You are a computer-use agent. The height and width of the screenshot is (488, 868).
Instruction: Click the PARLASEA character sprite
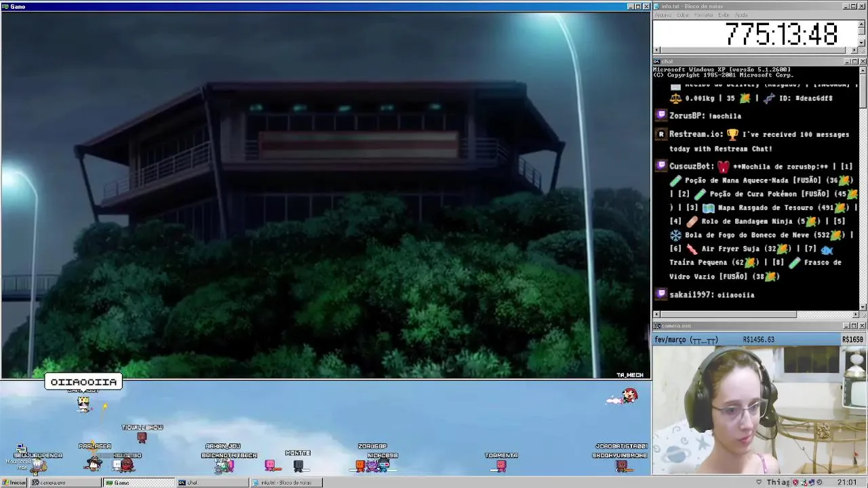click(x=94, y=464)
